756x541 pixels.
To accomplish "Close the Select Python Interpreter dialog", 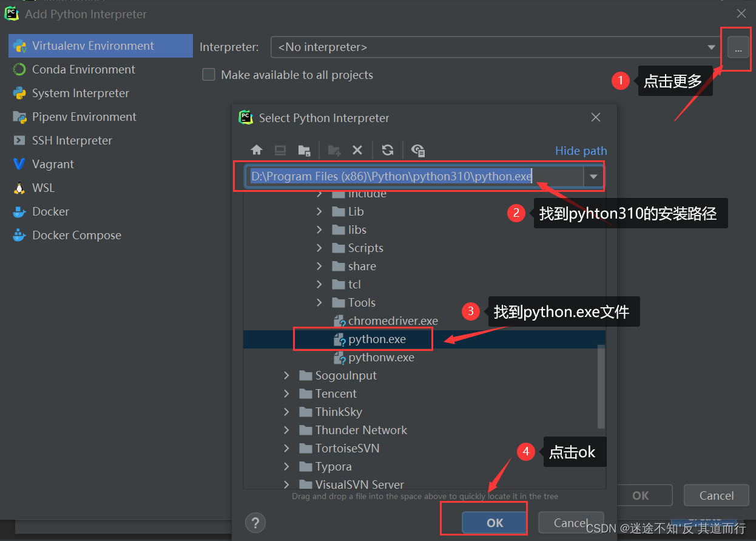I will point(596,117).
